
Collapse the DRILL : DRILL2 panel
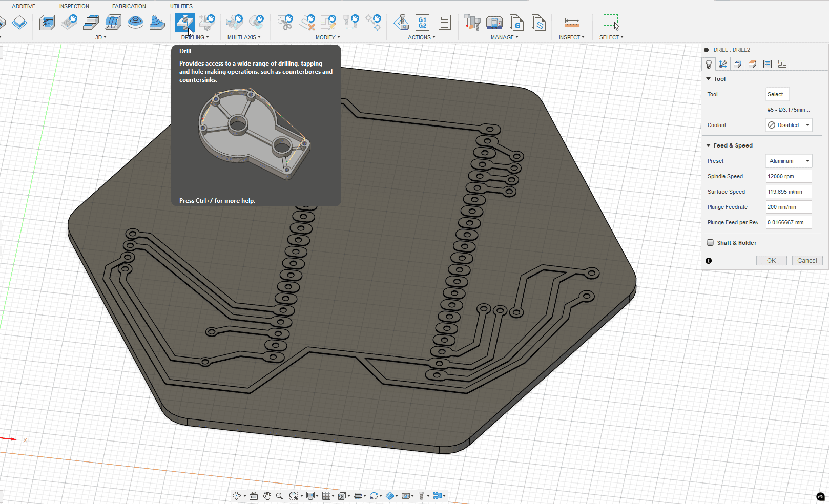click(x=707, y=50)
